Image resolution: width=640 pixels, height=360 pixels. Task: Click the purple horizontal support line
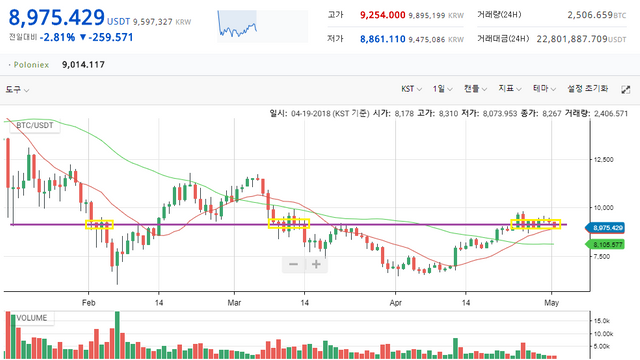tap(286, 224)
